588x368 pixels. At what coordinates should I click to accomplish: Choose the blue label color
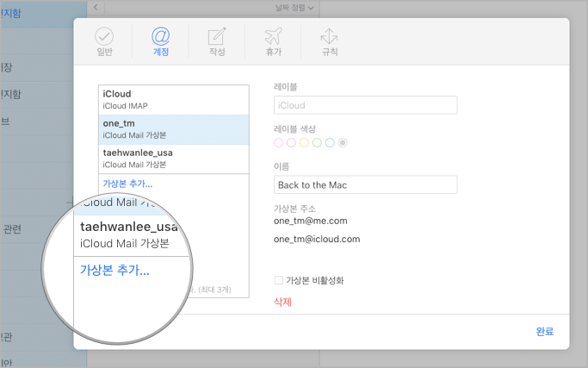point(330,143)
